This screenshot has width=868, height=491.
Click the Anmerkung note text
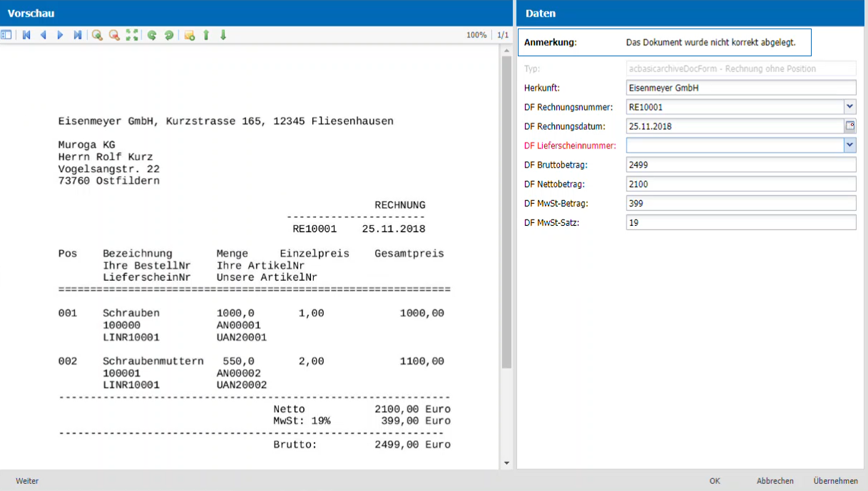[x=710, y=43]
